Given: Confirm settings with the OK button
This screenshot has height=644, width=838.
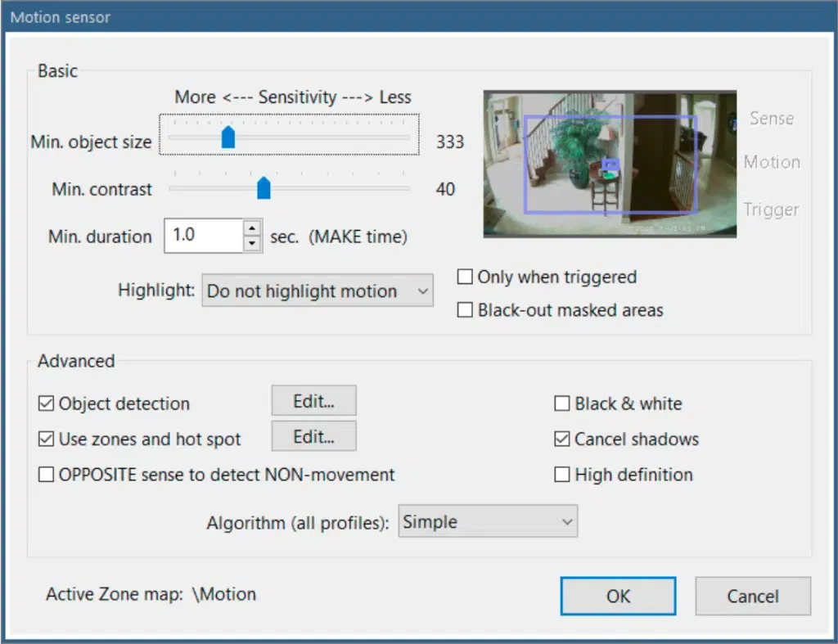Looking at the screenshot, I should tap(618, 597).
